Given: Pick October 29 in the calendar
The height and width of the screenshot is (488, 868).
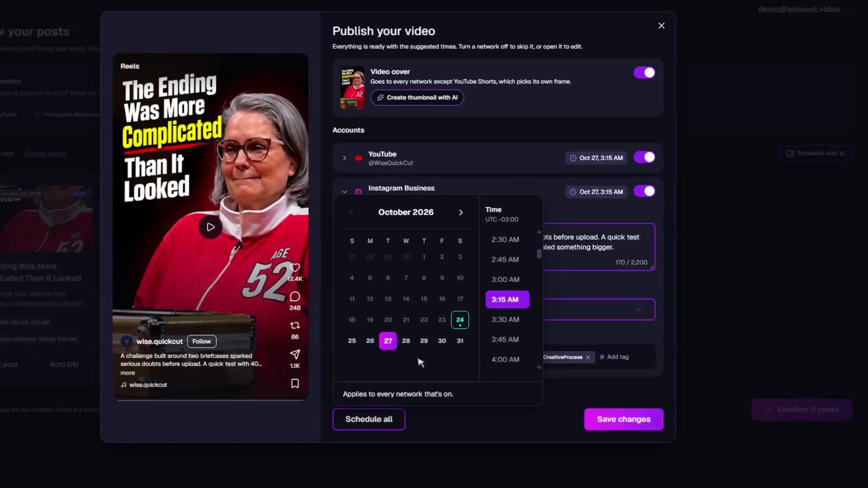Looking at the screenshot, I should click(424, 341).
